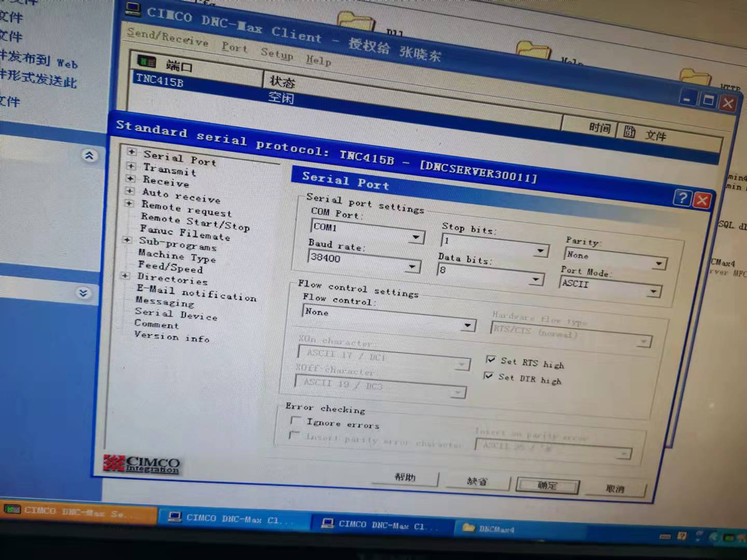Open the Parity dropdown

pos(658,264)
